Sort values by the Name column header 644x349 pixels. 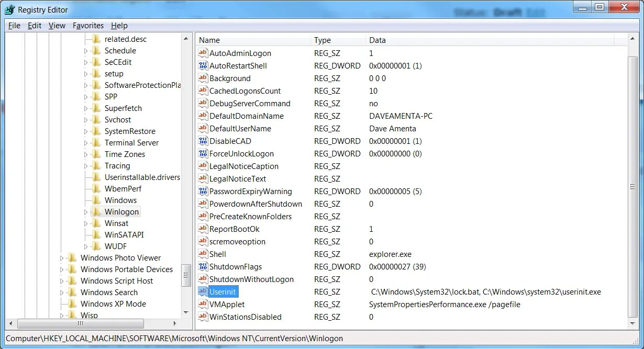253,40
